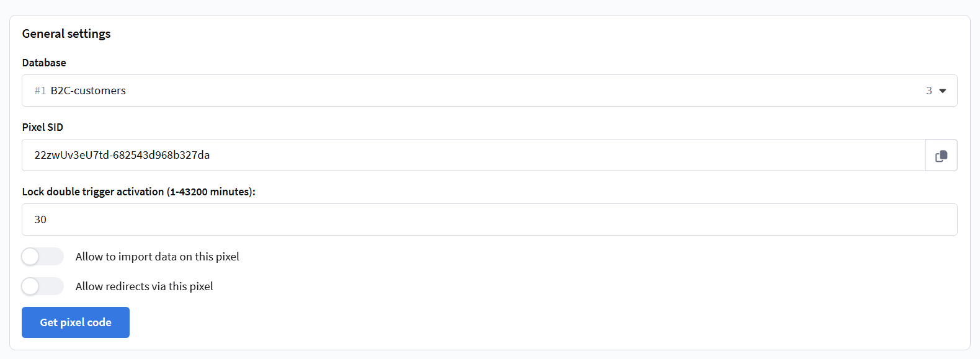Click the number 3 count in Database field

point(929,91)
